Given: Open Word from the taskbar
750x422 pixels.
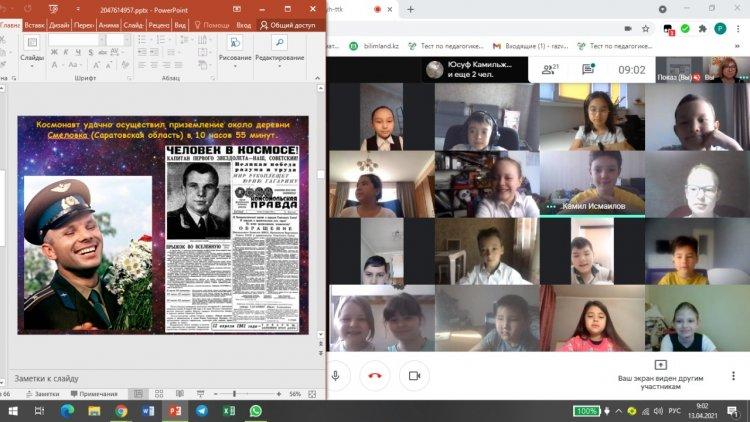Looking at the screenshot, I should [x=148, y=411].
